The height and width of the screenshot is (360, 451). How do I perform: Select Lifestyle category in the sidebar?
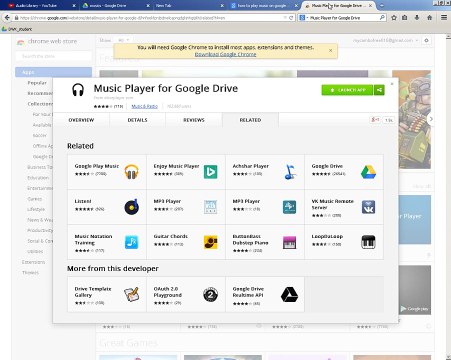(36, 209)
